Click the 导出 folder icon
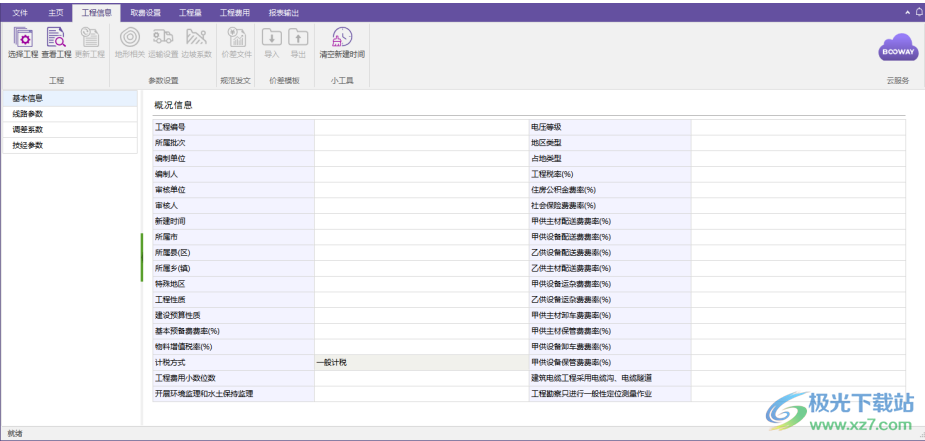 pyautogui.click(x=298, y=38)
